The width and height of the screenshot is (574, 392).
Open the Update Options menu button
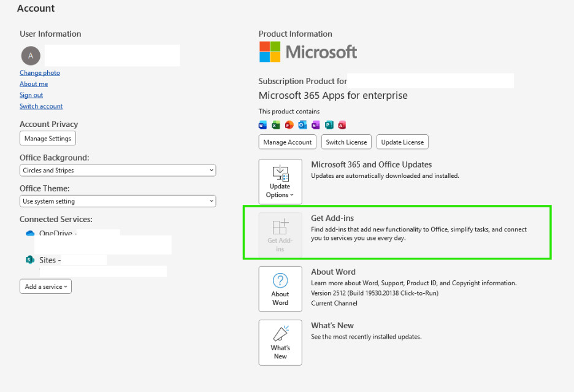point(280,182)
